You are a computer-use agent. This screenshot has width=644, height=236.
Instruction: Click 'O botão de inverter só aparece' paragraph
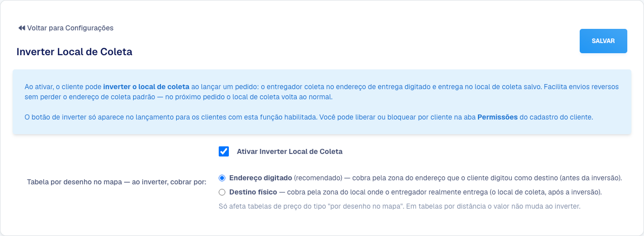308,117
